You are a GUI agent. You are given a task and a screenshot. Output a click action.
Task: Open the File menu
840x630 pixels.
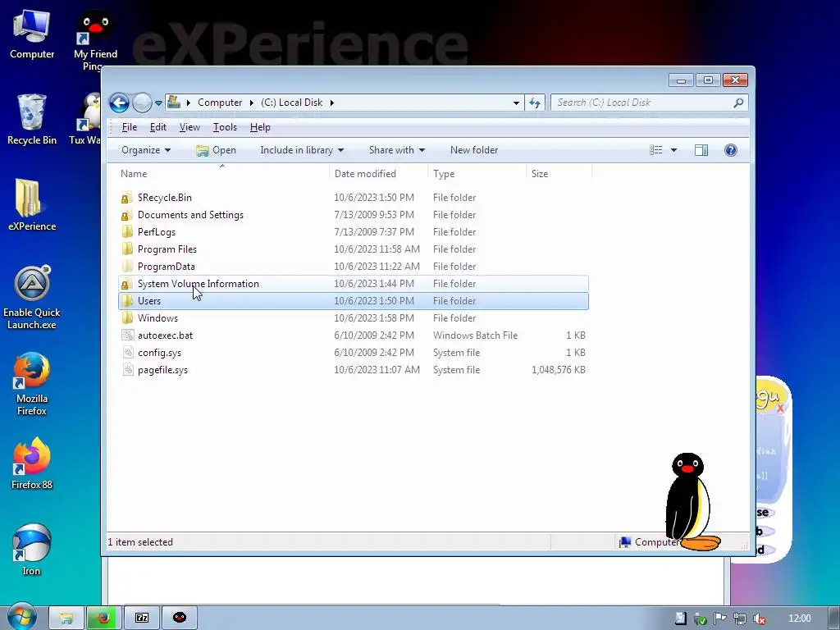coord(129,127)
